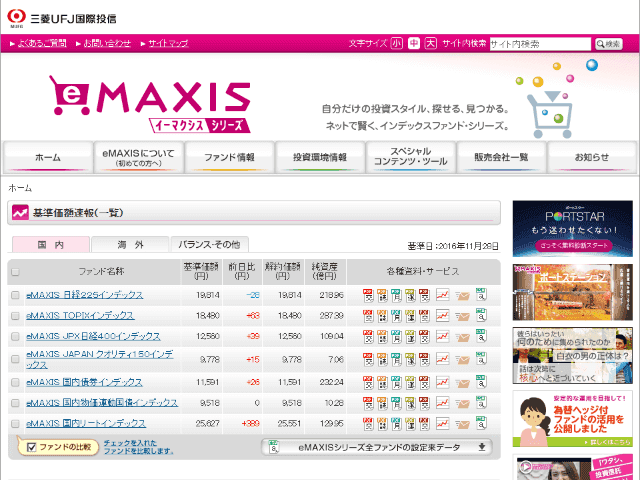Set text size to 大

point(431,43)
